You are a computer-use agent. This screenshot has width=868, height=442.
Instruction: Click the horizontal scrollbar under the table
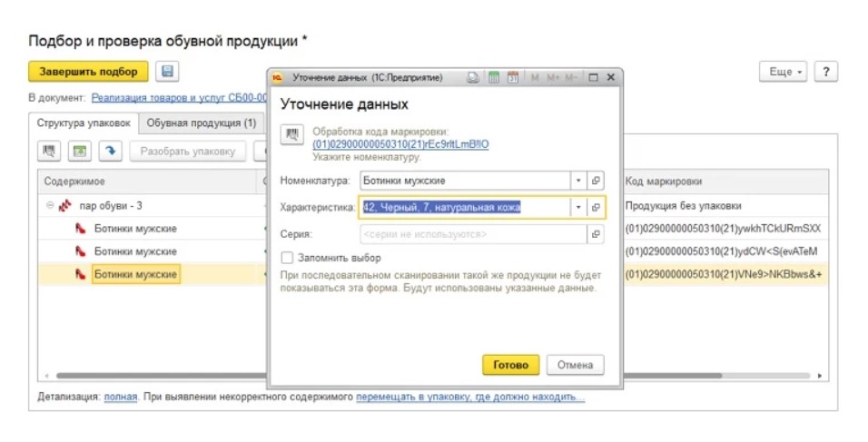click(x=162, y=376)
